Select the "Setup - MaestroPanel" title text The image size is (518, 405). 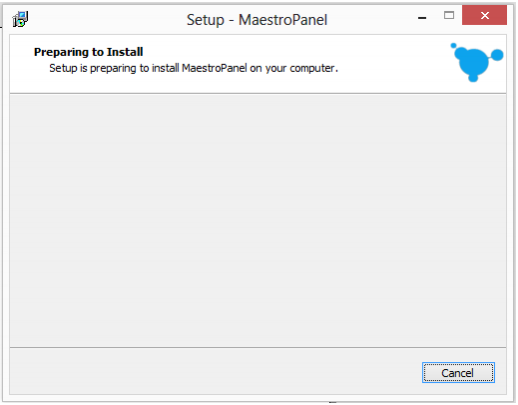point(257,20)
